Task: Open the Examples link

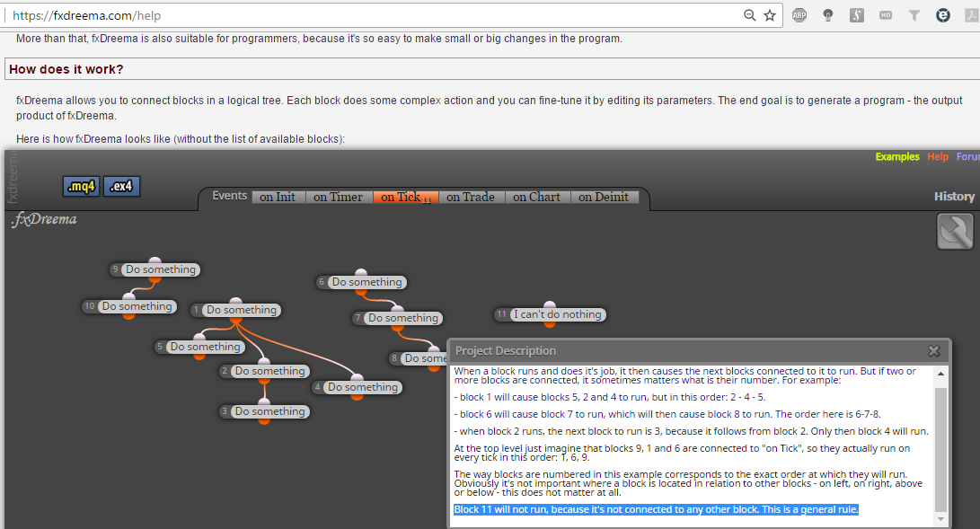Action: pyautogui.click(x=896, y=157)
